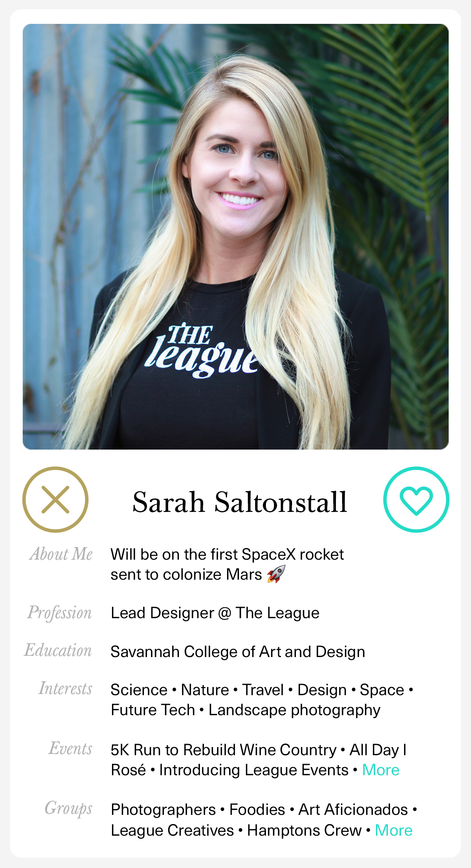Select the Landscape photography interest
This screenshot has width=471, height=868.
tap(294, 710)
